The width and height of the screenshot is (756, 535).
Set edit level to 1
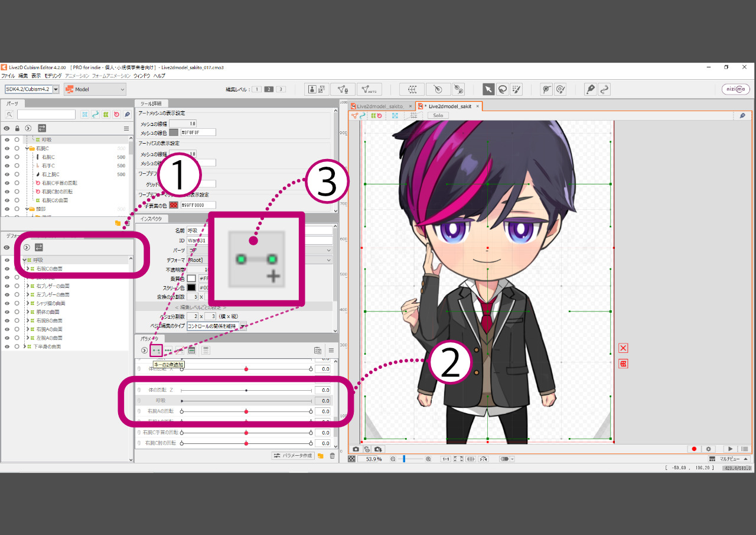pyautogui.click(x=257, y=89)
